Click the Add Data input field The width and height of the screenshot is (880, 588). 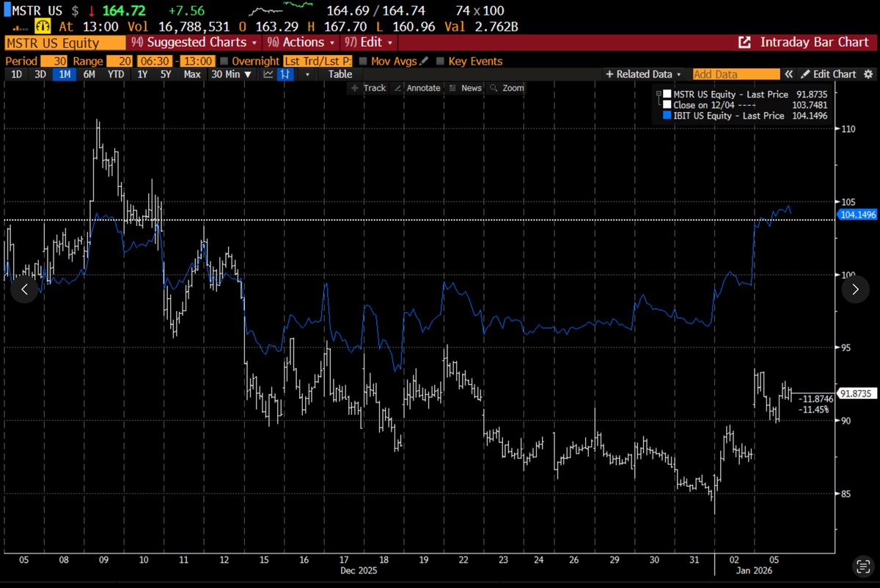(736, 74)
